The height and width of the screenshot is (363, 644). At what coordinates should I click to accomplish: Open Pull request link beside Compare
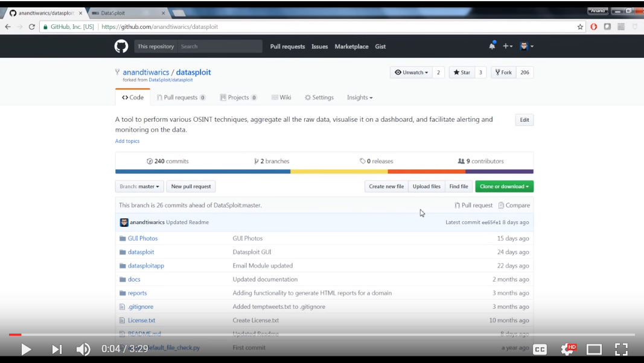pyautogui.click(x=474, y=206)
